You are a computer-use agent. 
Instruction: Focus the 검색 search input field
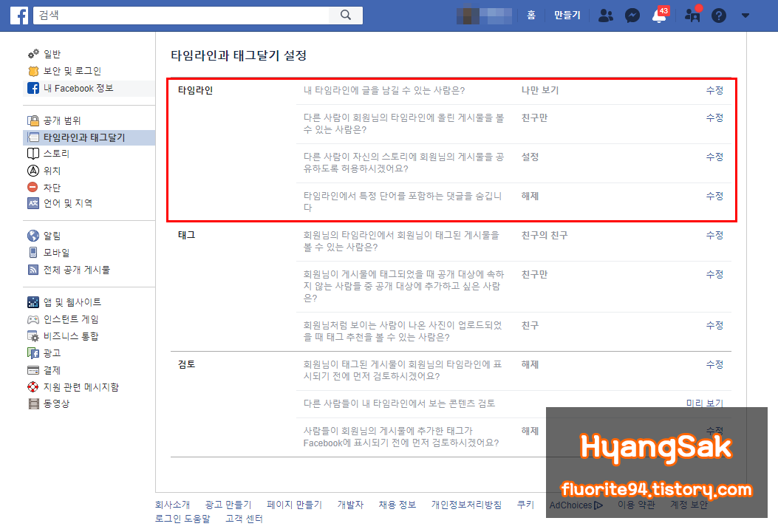pos(181,15)
